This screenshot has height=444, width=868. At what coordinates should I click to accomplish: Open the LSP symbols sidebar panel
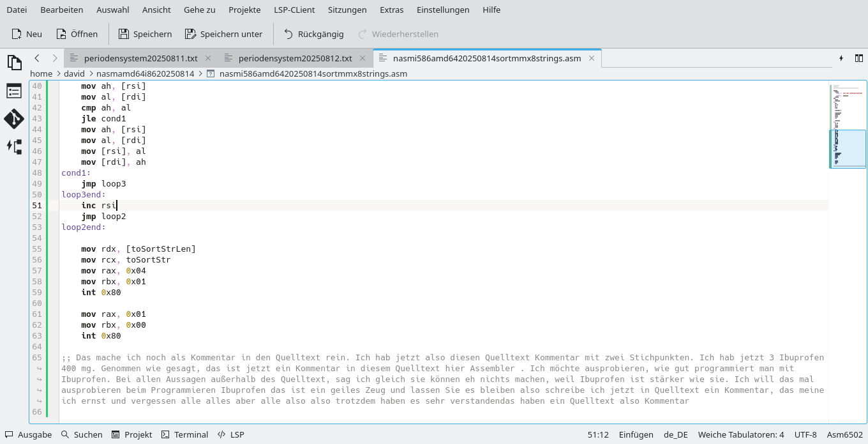point(13,147)
